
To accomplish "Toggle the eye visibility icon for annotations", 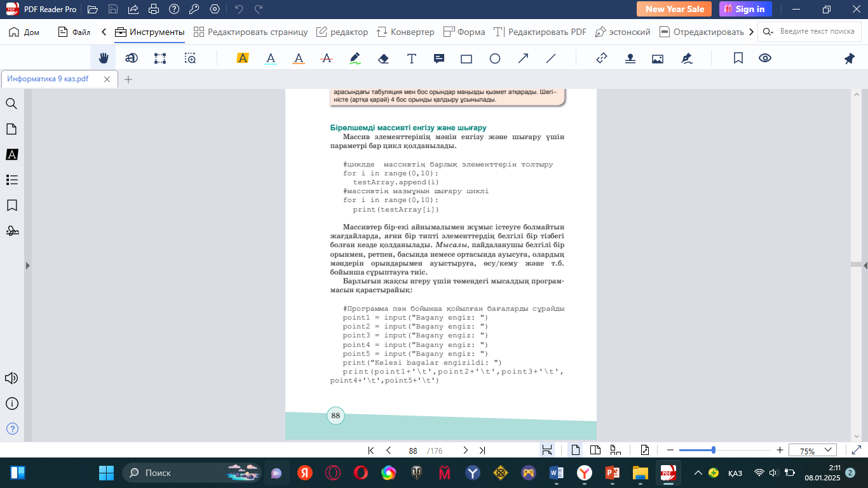I will (765, 58).
